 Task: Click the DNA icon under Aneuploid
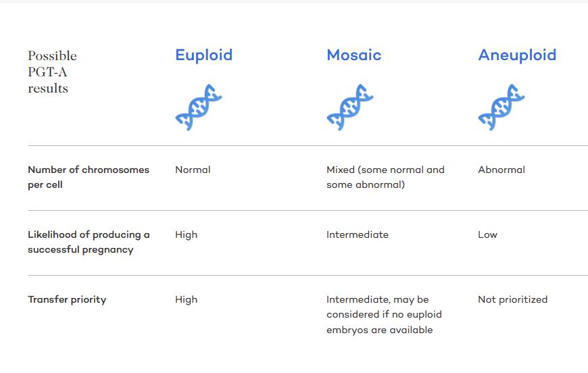click(501, 107)
